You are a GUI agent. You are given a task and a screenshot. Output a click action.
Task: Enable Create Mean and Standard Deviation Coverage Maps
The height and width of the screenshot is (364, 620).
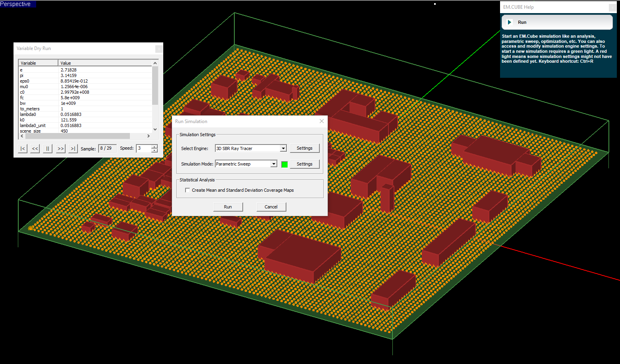(187, 190)
